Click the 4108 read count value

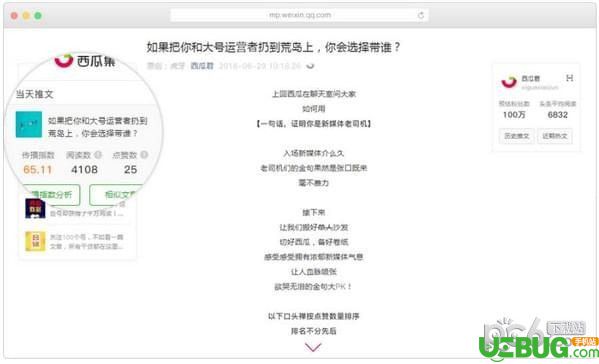[x=84, y=170]
